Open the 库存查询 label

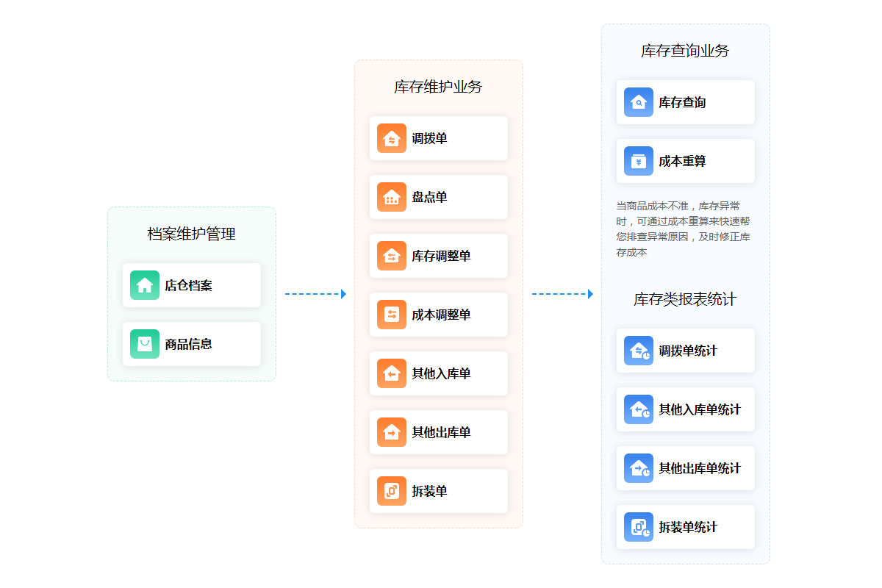coord(682,102)
